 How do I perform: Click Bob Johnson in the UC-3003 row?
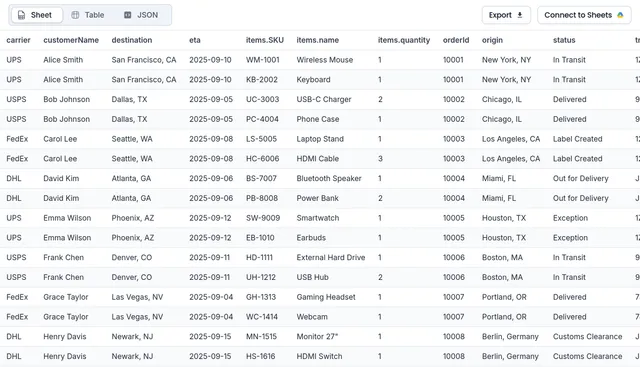click(x=67, y=99)
